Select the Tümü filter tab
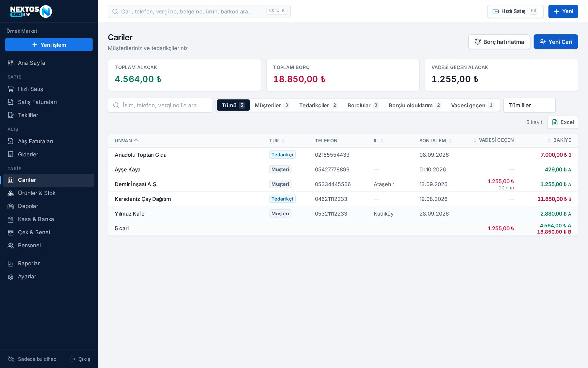The height and width of the screenshot is (368, 588). 233,105
